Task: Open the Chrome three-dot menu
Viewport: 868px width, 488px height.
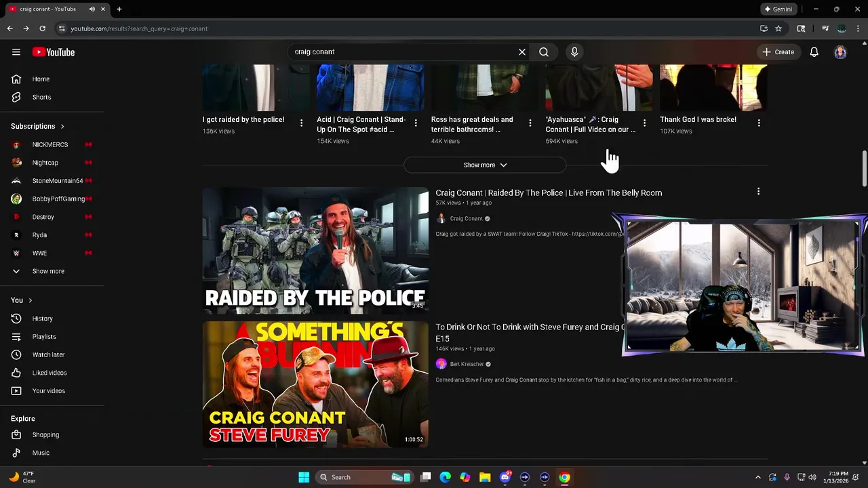Action: [x=858, y=28]
